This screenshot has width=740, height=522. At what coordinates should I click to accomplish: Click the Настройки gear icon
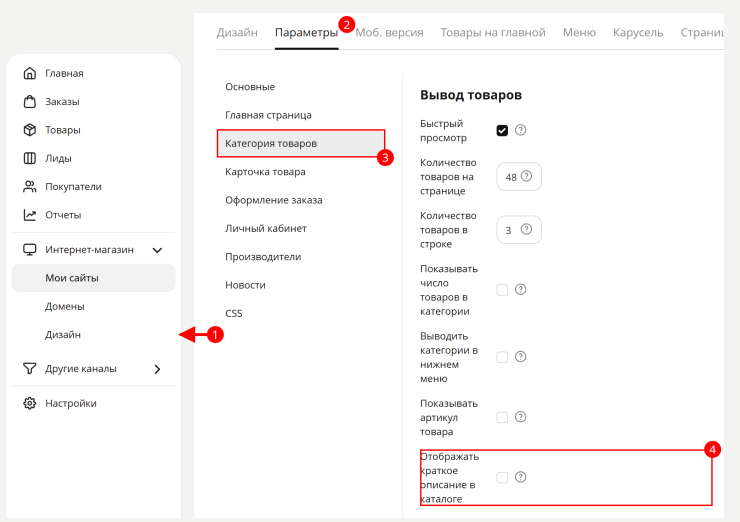[30, 403]
